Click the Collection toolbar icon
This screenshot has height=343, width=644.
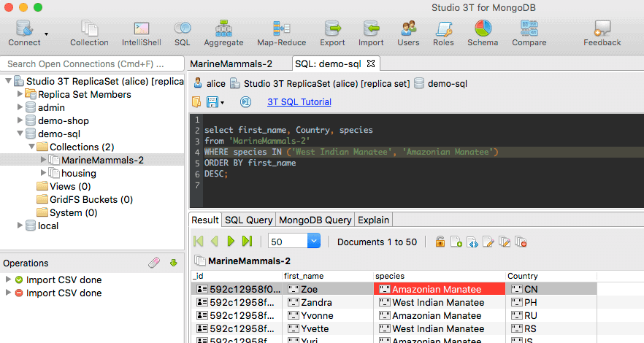click(x=89, y=34)
